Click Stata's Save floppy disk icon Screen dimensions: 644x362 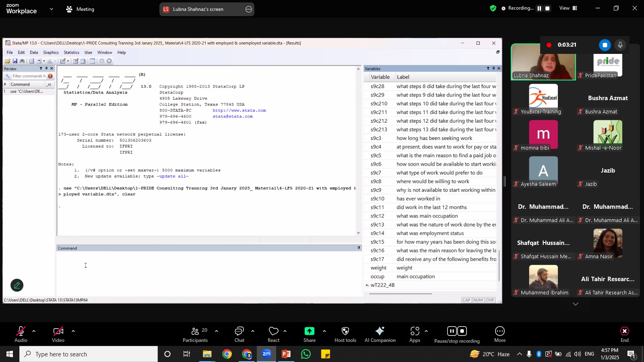pos(15,61)
